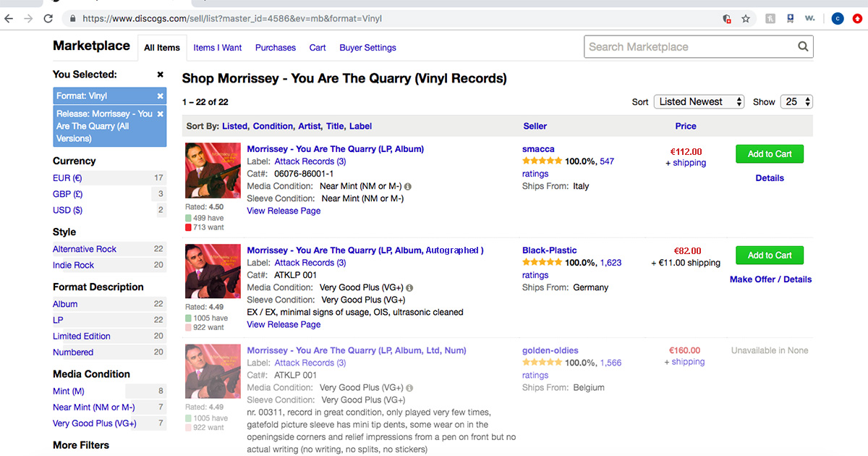Click the media condition info icon for smacca listing
The width and height of the screenshot is (868, 456).
coord(408,186)
